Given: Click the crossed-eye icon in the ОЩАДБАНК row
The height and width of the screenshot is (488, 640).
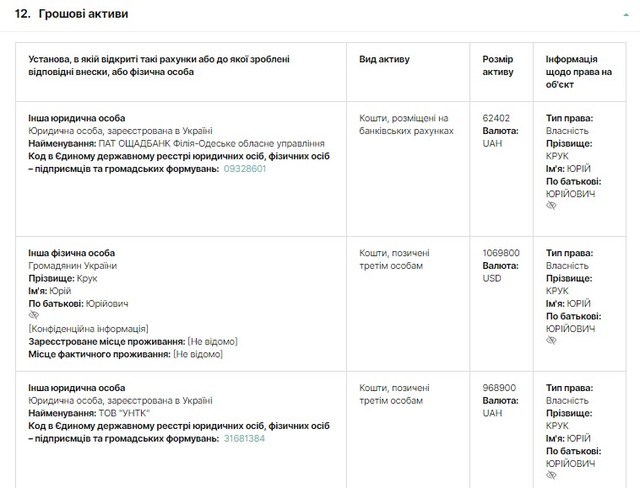Looking at the screenshot, I should [x=551, y=205].
